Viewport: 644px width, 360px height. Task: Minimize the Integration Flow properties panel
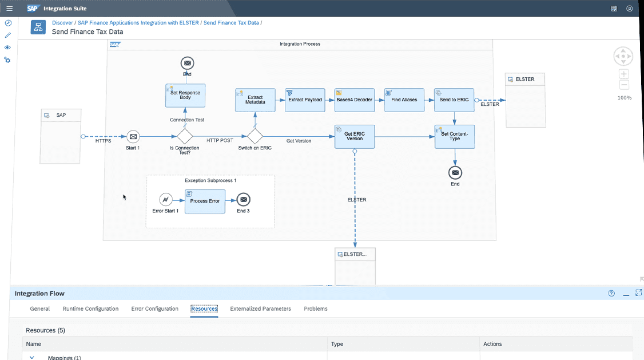(626, 294)
